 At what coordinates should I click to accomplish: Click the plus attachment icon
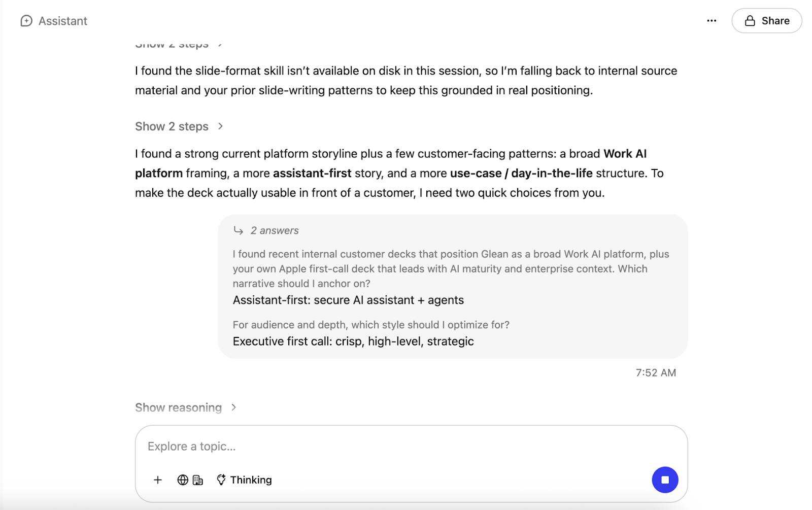pyautogui.click(x=158, y=480)
